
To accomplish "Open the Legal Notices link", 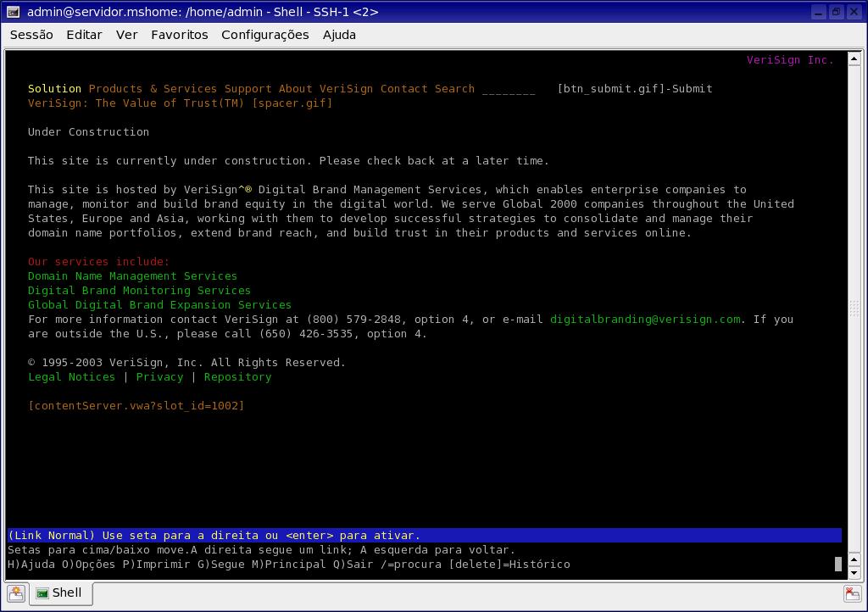I will [71, 377].
